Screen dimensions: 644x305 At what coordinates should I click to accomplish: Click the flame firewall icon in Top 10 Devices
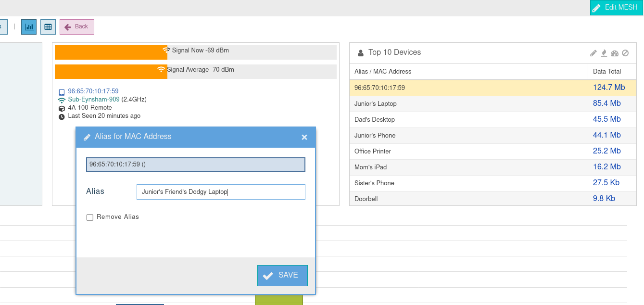tap(604, 53)
